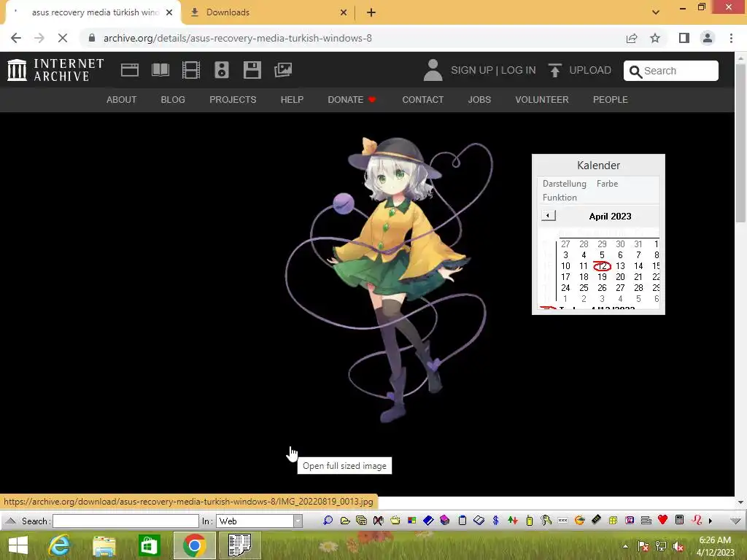
Task: Open Chrome's three-dot menu
Action: click(x=731, y=38)
